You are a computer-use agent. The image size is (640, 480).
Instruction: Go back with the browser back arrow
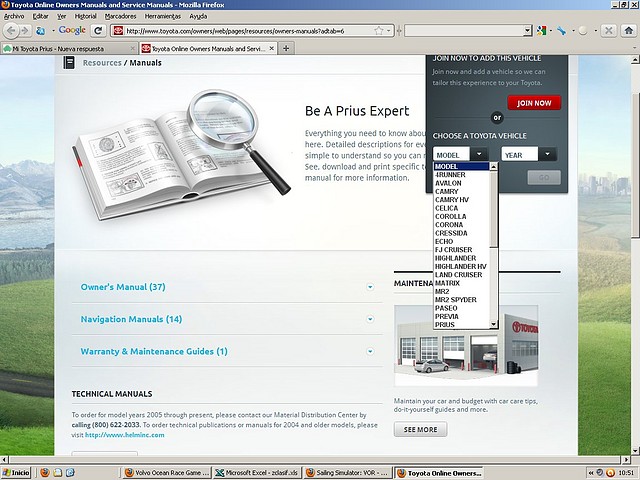coord(11,31)
